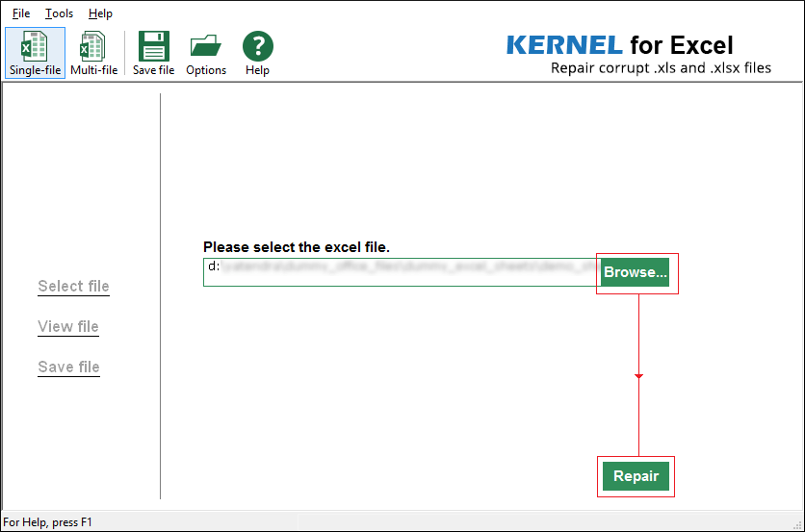Go to the Select file step

(73, 287)
